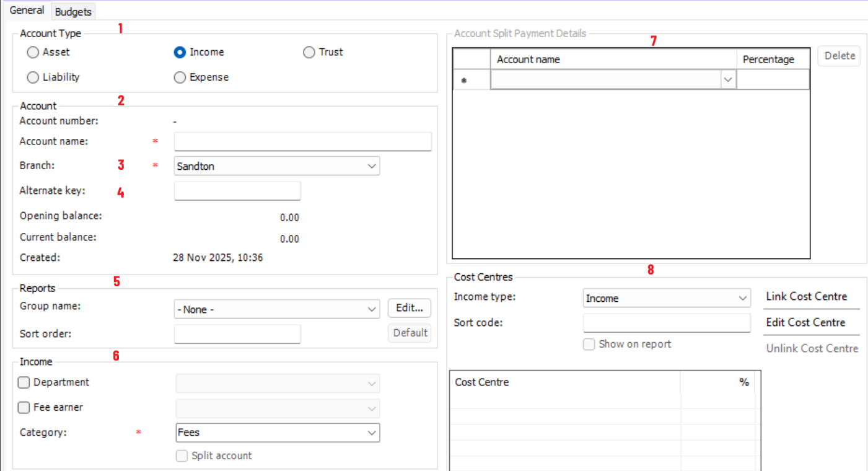The image size is (868, 471).
Task: Click the Default sort order button
Action: point(410,333)
